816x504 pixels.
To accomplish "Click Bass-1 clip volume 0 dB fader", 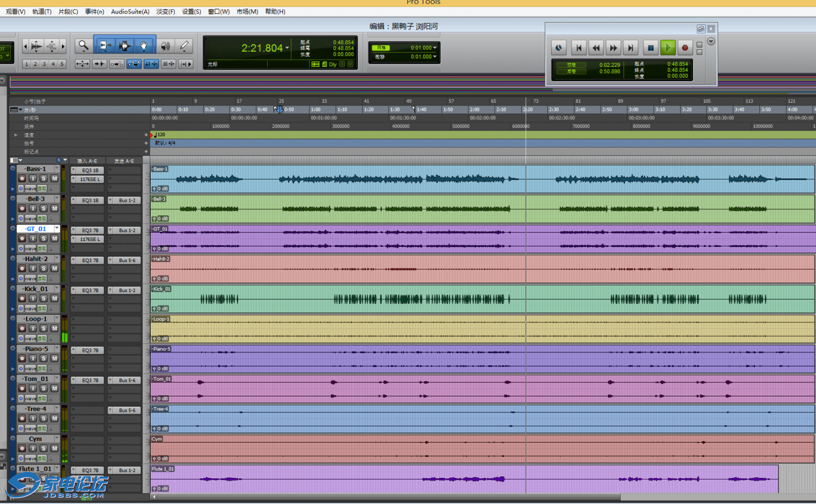I will (160, 189).
